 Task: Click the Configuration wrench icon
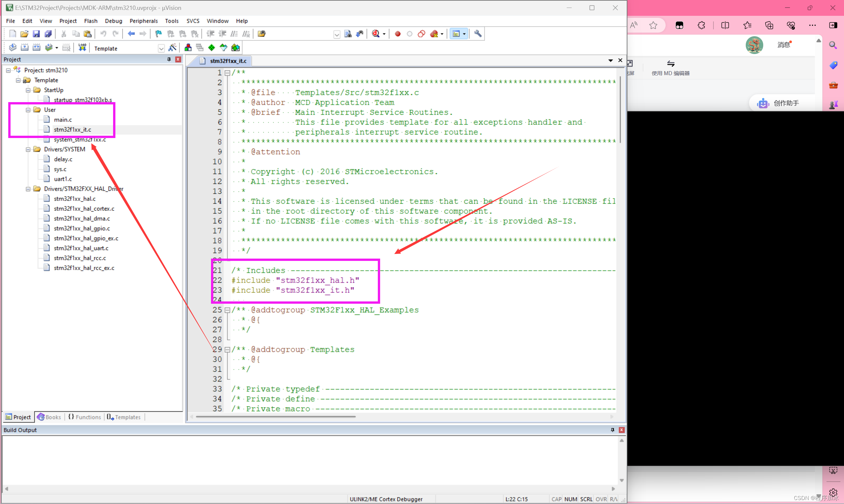478,34
